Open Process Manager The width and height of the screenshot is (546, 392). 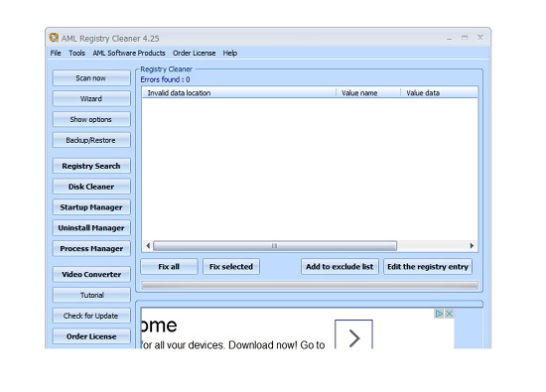click(x=91, y=248)
